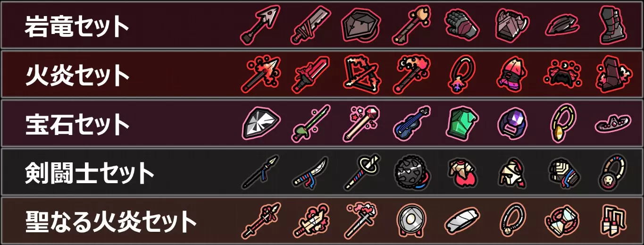The image size is (644, 245).
Task: Select the 聖なる火炎セット row label
Action: click(x=110, y=221)
